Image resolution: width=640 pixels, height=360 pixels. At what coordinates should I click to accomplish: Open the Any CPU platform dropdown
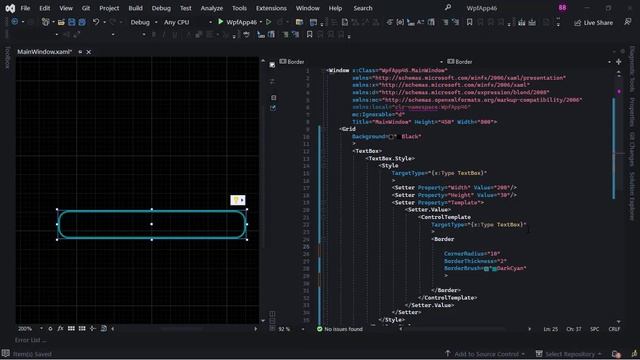pyautogui.click(x=188, y=22)
